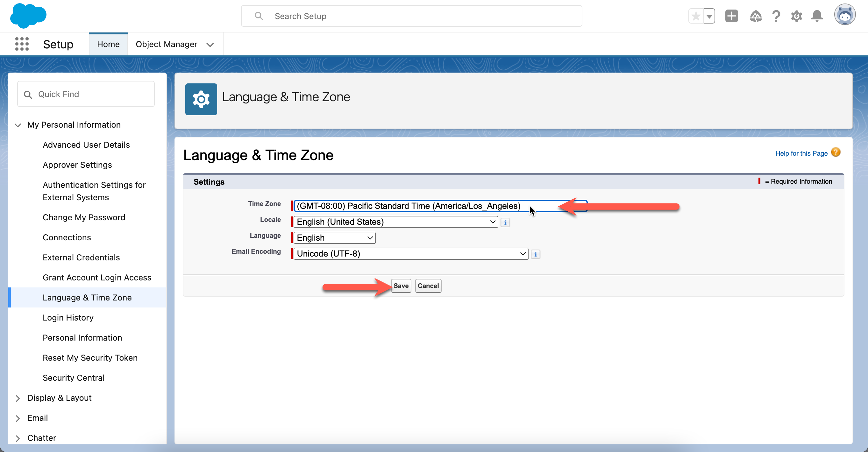
Task: Open the Notifications bell
Action: pyautogui.click(x=817, y=16)
